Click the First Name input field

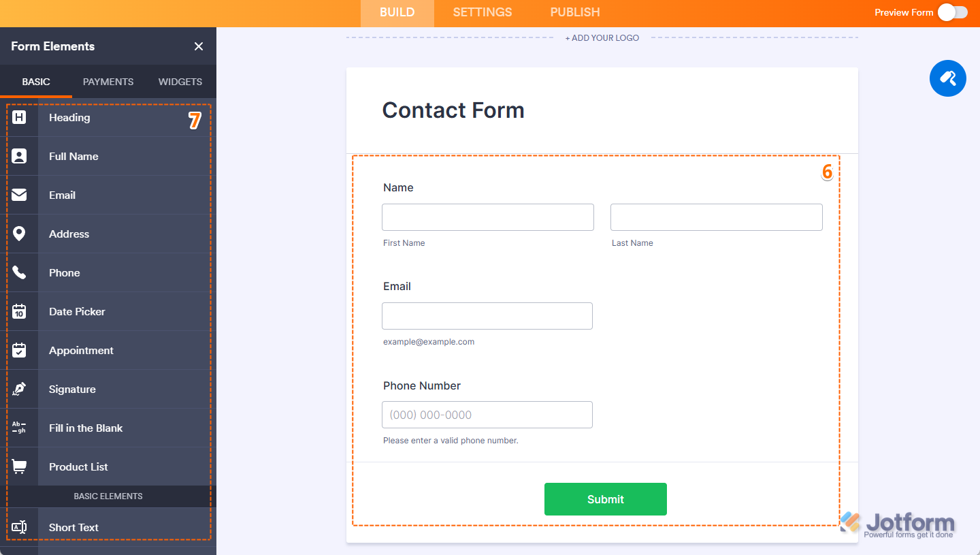point(487,217)
